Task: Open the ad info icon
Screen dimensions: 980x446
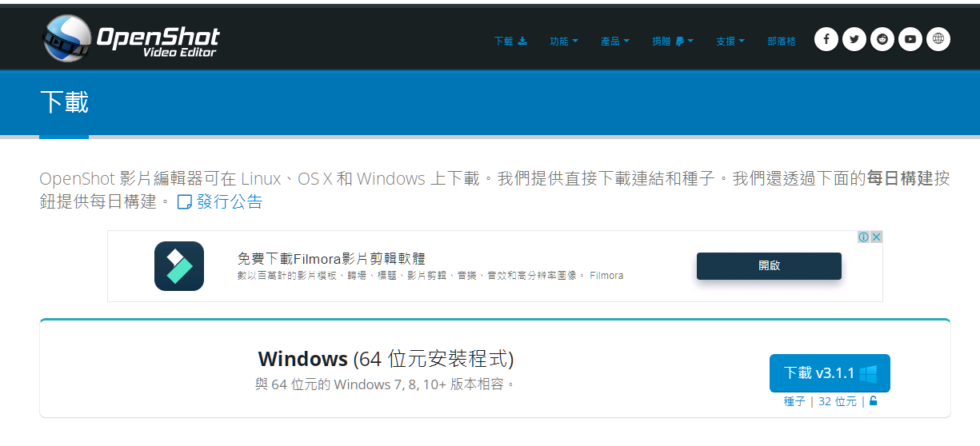Action: [864, 237]
